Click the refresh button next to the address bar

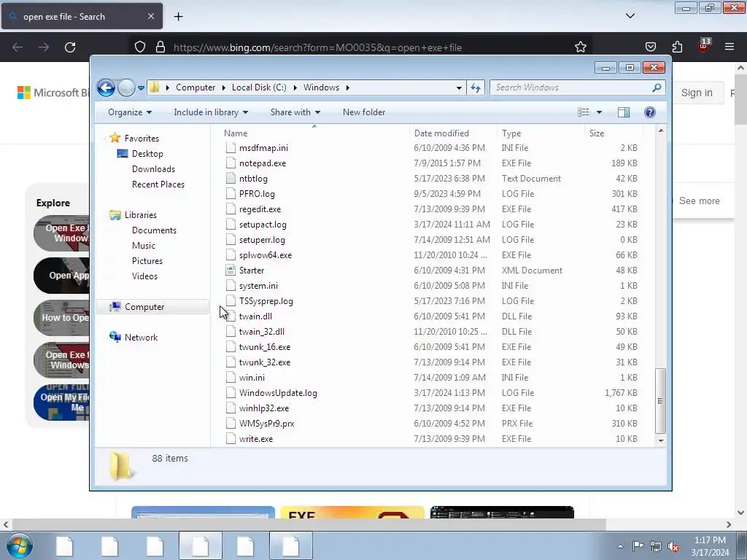coord(476,87)
